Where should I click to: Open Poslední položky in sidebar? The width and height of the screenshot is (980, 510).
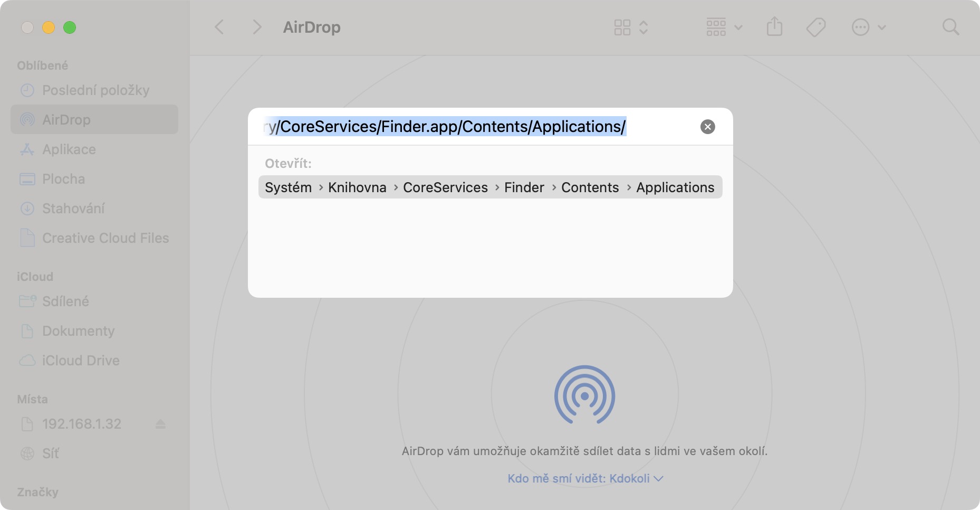[95, 90]
